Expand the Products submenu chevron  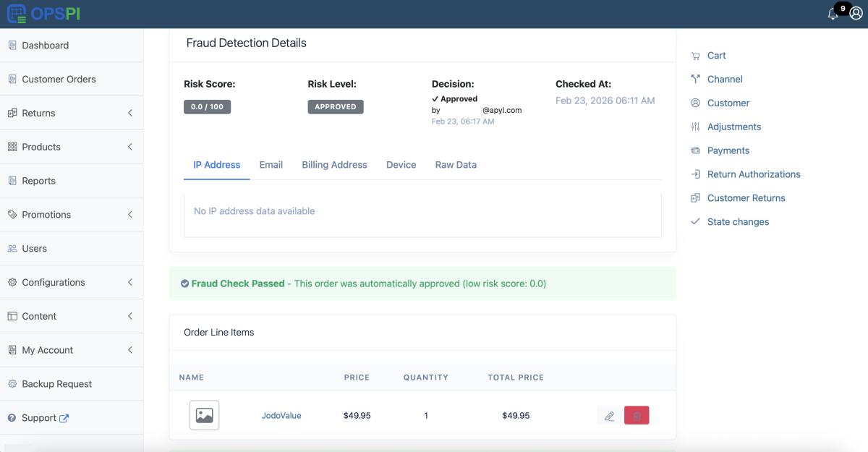130,147
